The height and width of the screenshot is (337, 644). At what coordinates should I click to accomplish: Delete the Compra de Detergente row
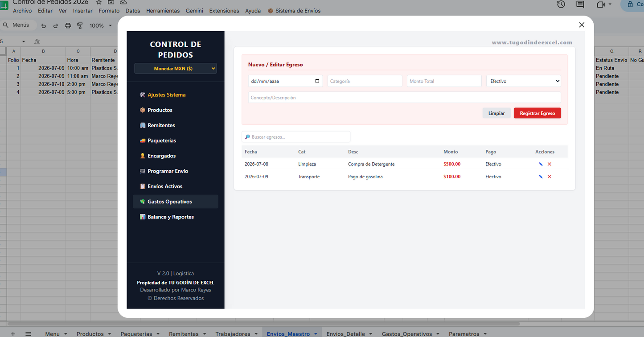point(550,164)
